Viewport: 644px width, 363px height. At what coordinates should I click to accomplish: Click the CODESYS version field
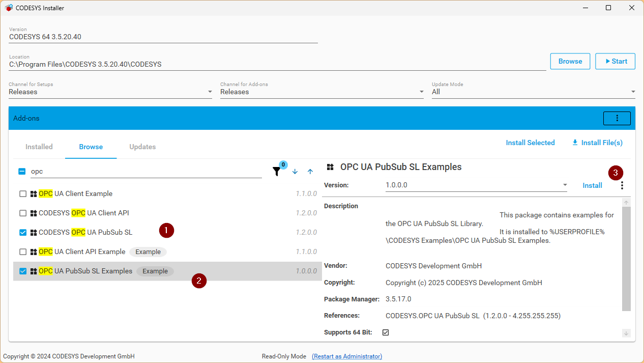163,37
